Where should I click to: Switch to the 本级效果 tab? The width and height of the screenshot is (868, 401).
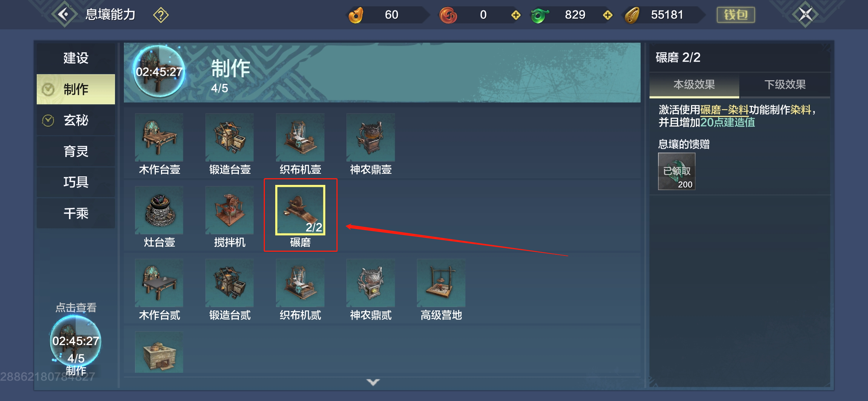[694, 85]
